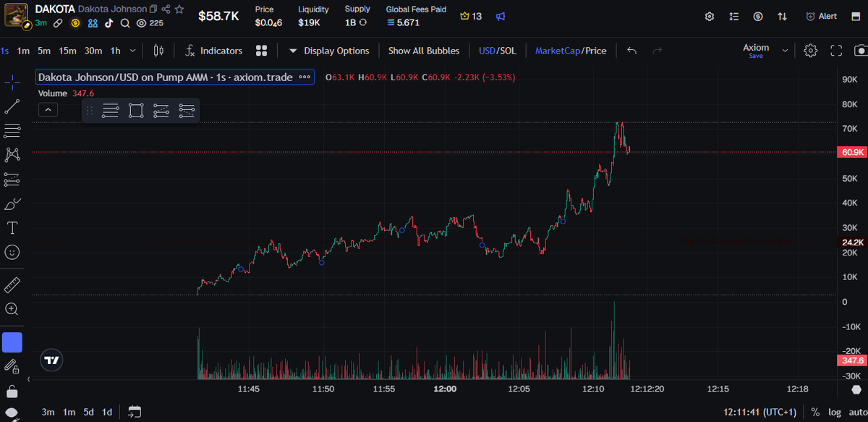Screen dimensions: 868x422
Task: Select the 30m timeframe
Action: (x=93, y=51)
